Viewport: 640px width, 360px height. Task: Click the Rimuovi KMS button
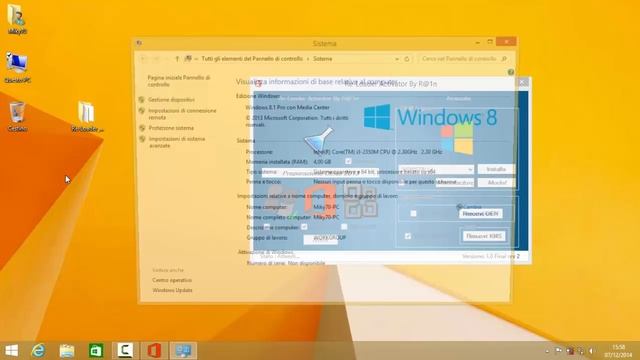pyautogui.click(x=484, y=236)
